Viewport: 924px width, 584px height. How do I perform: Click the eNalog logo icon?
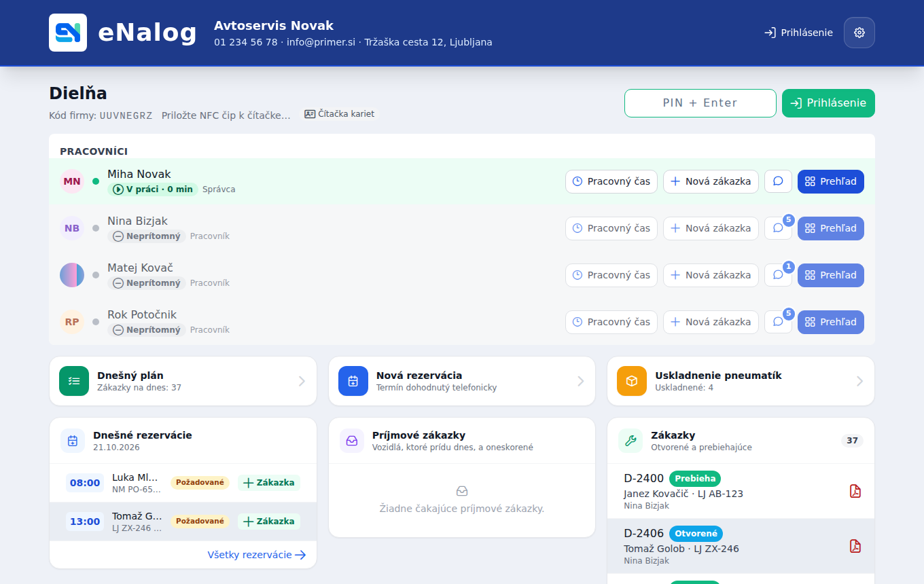point(68,33)
